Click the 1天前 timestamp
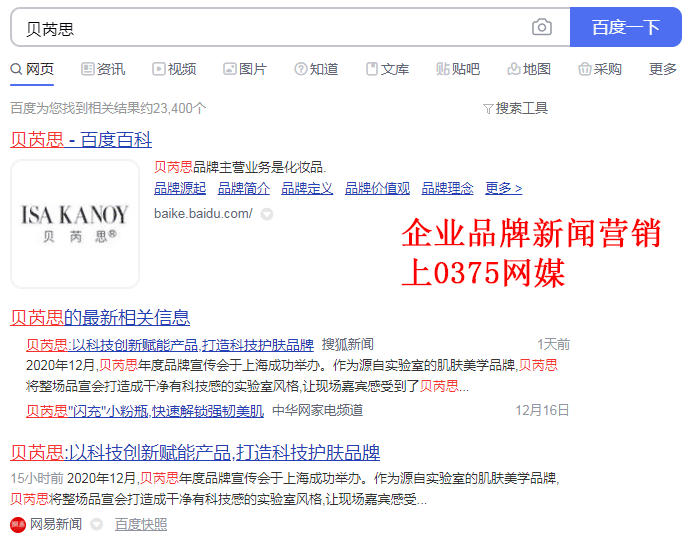Screen dimensions: 688x543 click(x=553, y=345)
